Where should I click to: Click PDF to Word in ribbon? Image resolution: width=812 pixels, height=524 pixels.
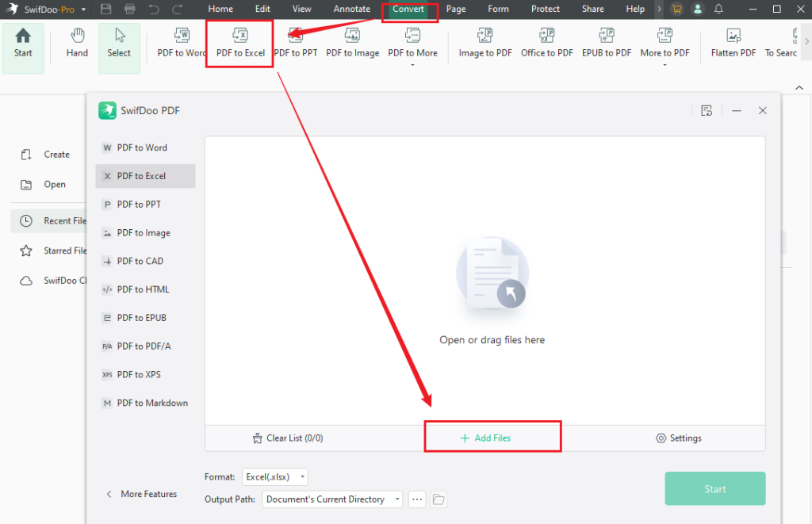click(182, 44)
